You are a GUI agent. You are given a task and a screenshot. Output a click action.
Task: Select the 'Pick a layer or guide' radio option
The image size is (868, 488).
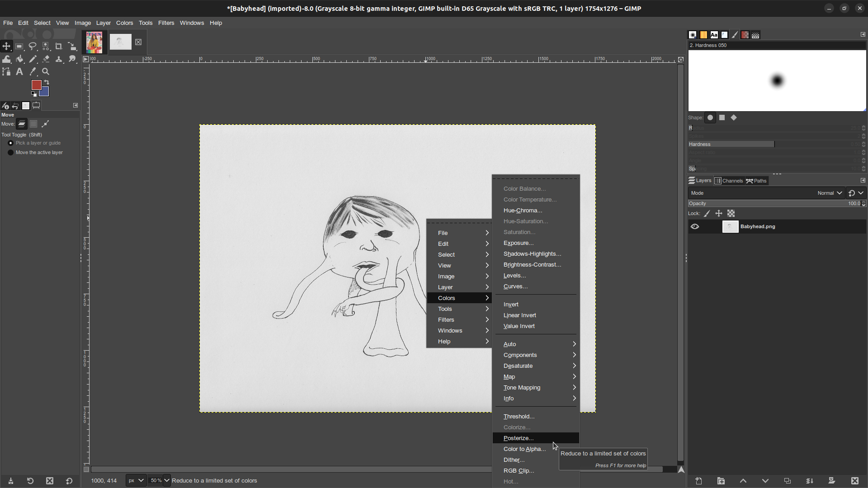click(11, 143)
